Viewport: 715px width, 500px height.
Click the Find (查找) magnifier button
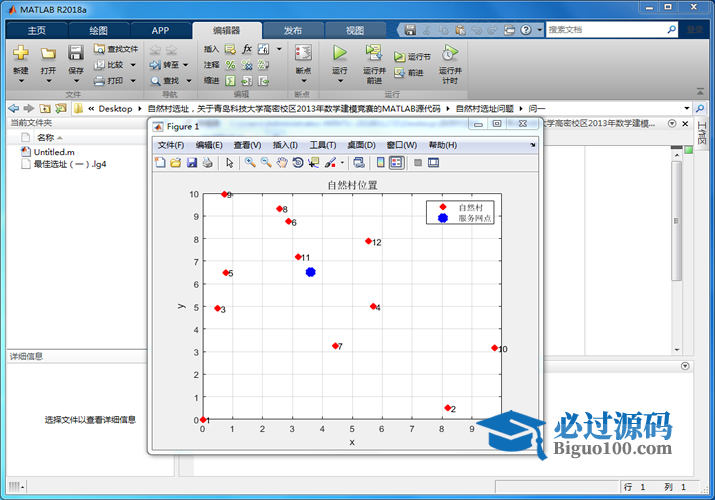pos(165,81)
